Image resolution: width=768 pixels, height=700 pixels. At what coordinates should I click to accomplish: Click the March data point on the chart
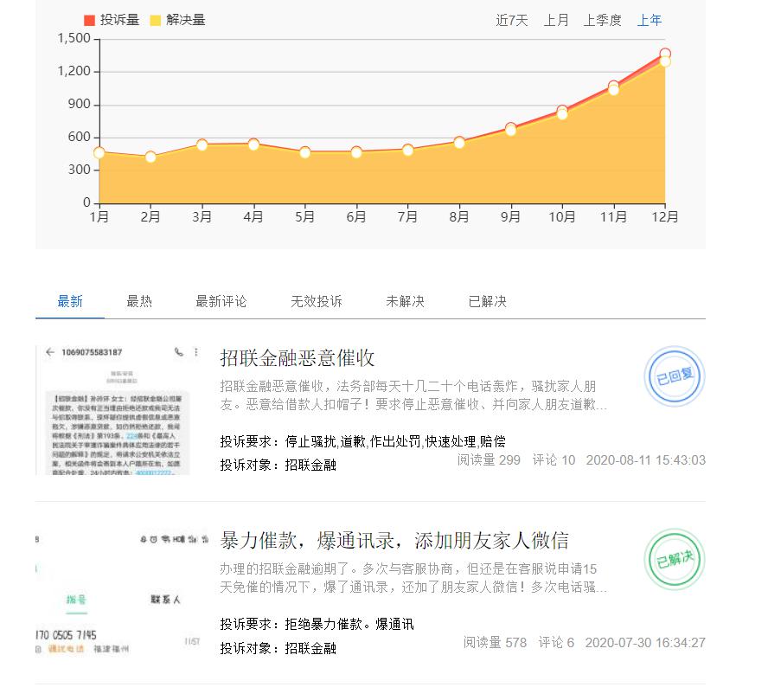click(202, 144)
